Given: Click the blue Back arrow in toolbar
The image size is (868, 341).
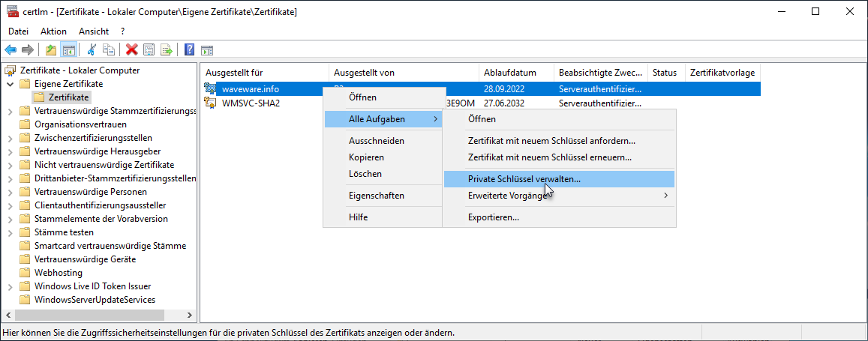Looking at the screenshot, I should (x=11, y=50).
